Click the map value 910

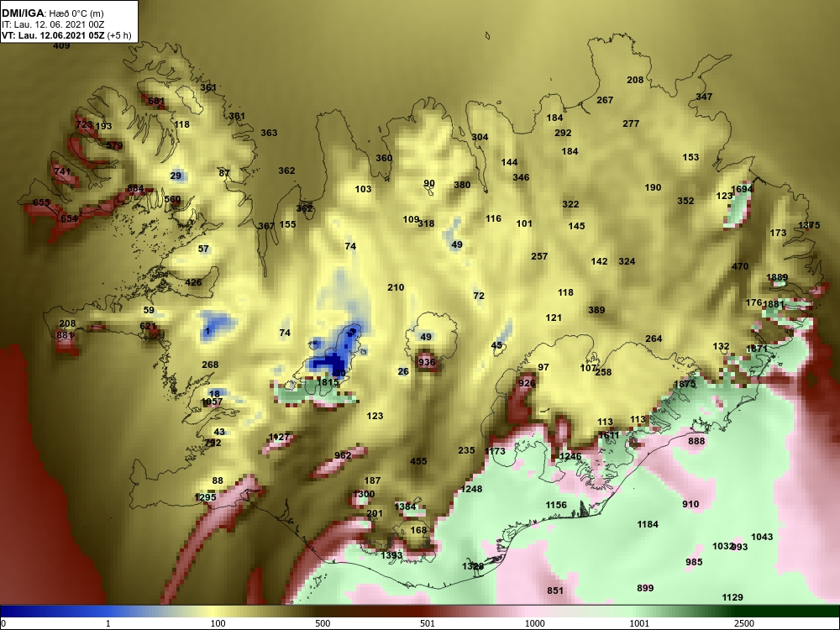tap(691, 503)
